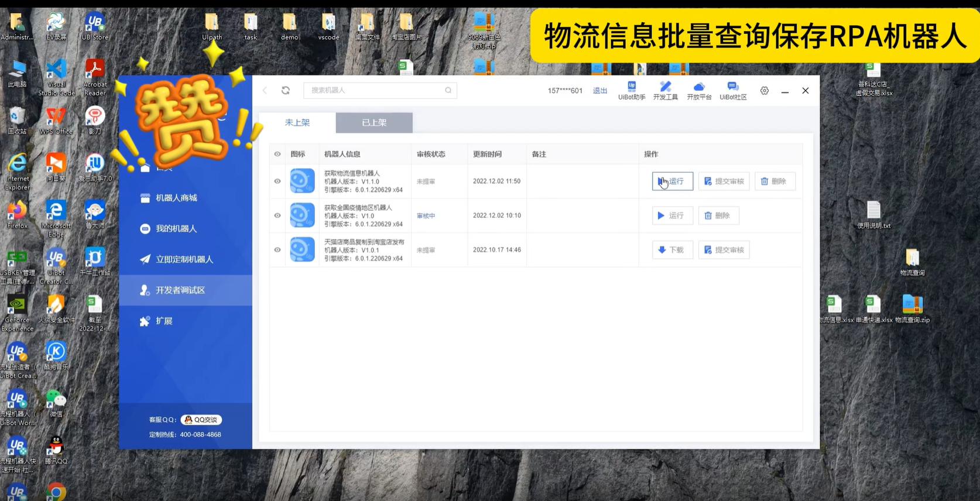Select the Uipath folder on desktop
Image resolution: width=980 pixels, height=501 pixels.
click(212, 26)
